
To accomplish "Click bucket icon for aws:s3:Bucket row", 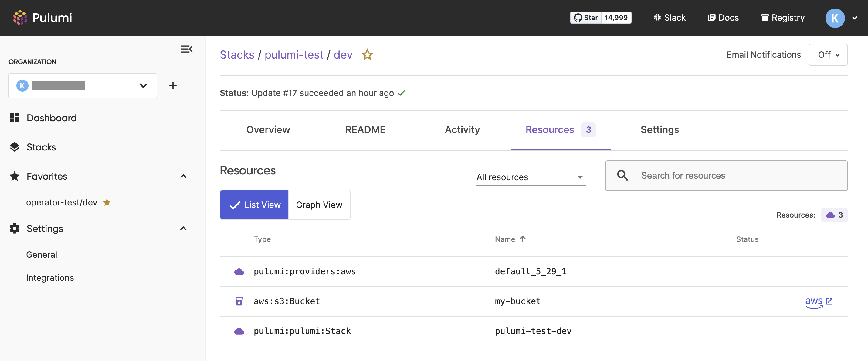I will (x=239, y=301).
